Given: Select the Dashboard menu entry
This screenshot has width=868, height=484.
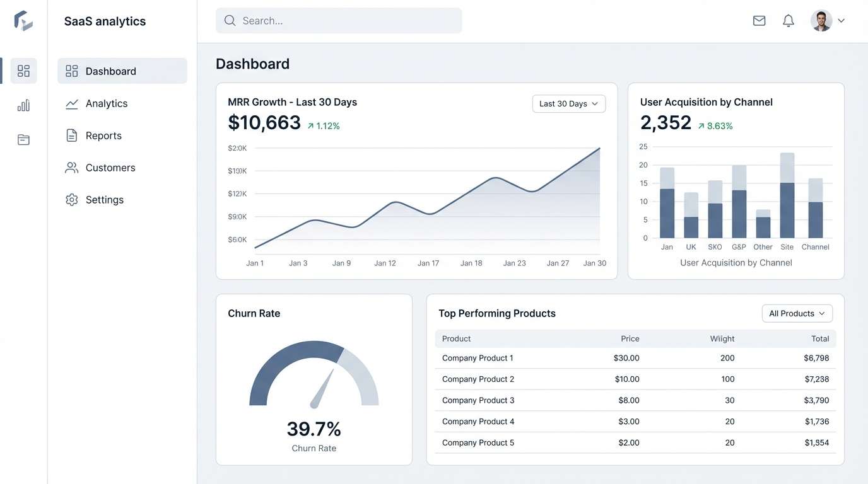Looking at the screenshot, I should tap(111, 71).
